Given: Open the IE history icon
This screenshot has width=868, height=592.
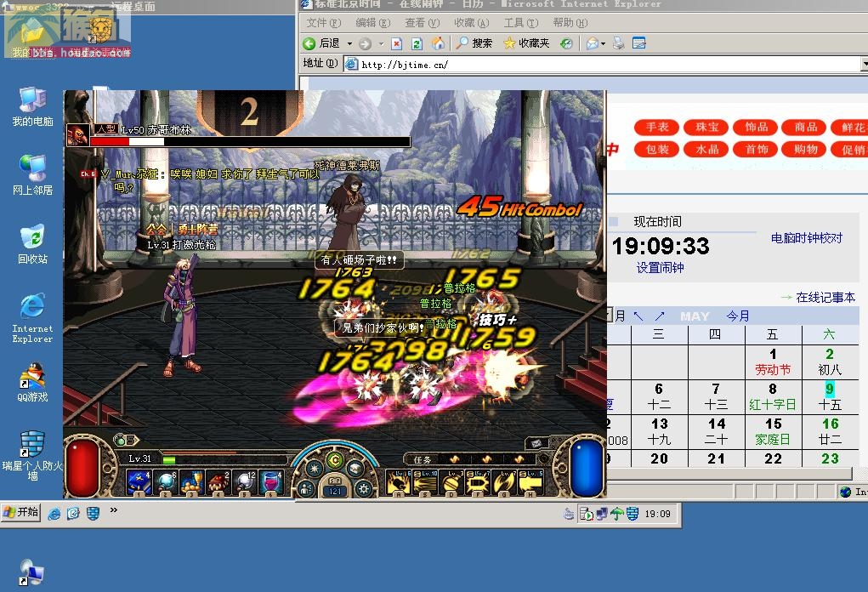Looking at the screenshot, I should coord(565,43).
